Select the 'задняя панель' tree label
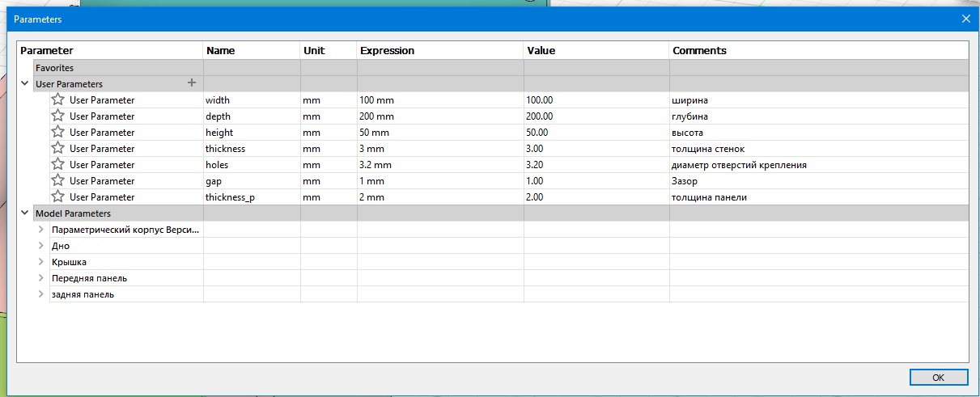This screenshot has height=397, width=980. click(83, 294)
